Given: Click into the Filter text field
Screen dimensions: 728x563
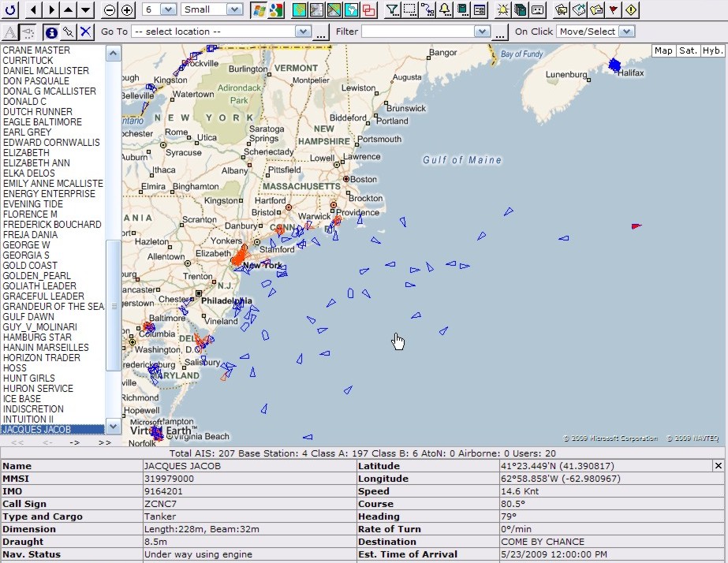Looking at the screenshot, I should click(418, 32).
